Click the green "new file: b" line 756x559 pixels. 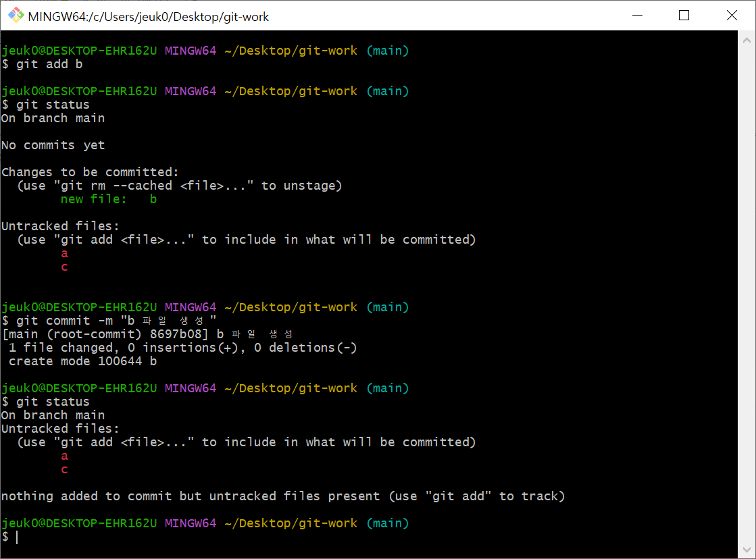coord(109,200)
